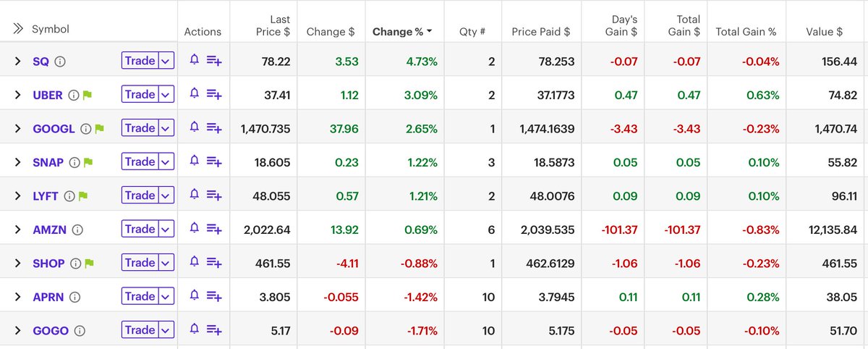Sort by the Last Price $ column header
Viewport: 868px width, 349px height.
click(273, 26)
